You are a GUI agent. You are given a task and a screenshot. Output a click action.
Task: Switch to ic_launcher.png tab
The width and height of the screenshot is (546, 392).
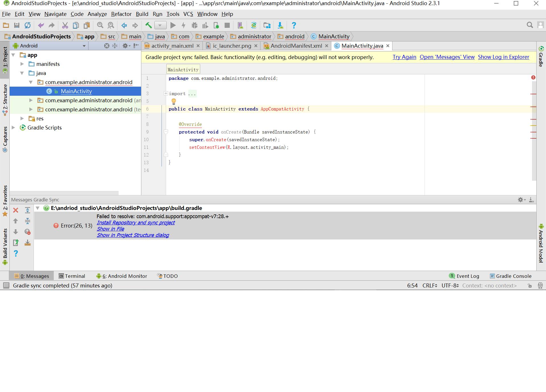[x=232, y=46]
